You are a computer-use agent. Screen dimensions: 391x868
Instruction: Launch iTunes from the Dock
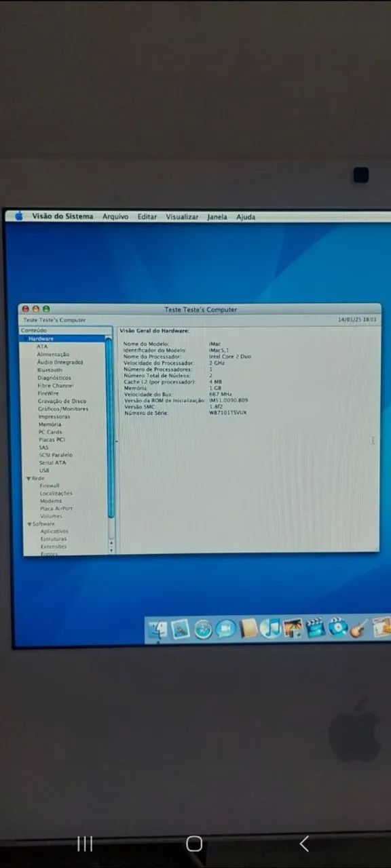coord(270,629)
